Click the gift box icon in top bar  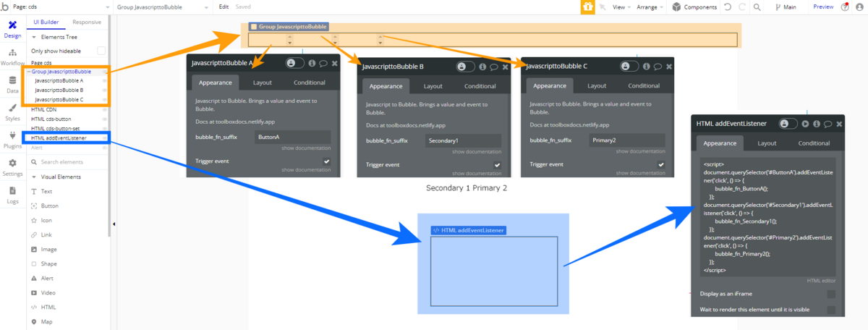588,7
